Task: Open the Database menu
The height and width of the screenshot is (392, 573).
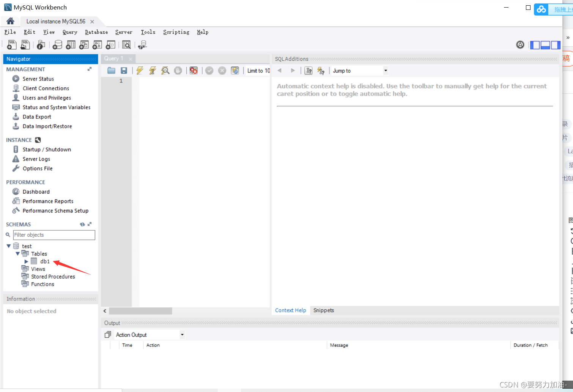Action: tap(96, 32)
